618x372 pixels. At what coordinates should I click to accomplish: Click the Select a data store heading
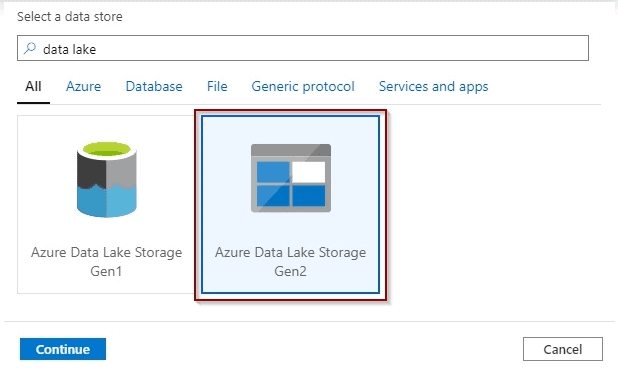(70, 17)
